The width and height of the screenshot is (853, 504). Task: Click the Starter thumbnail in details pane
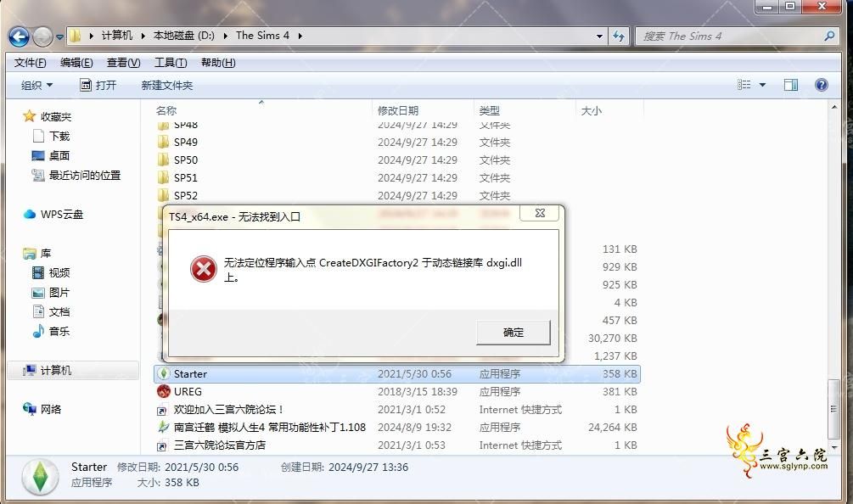(40, 476)
